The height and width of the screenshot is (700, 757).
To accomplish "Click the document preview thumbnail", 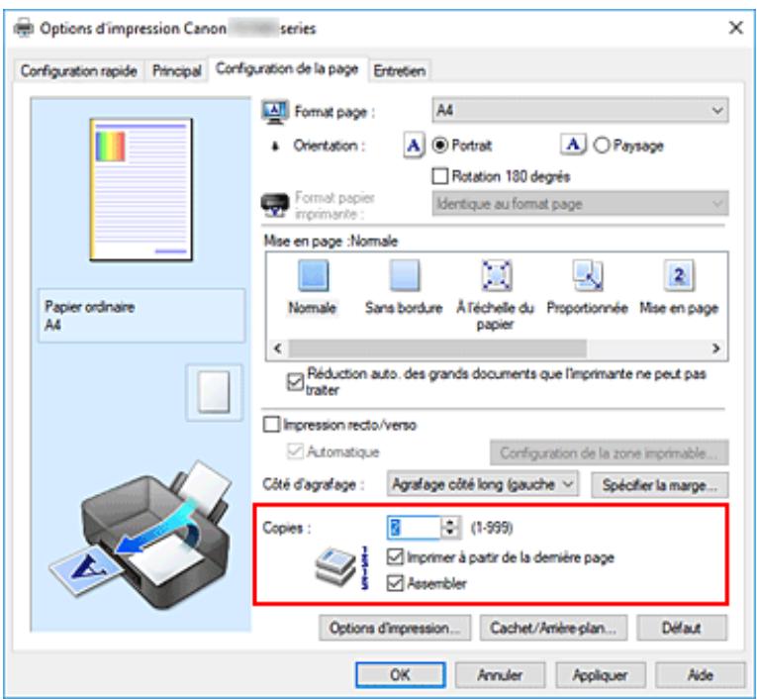I will (141, 189).
